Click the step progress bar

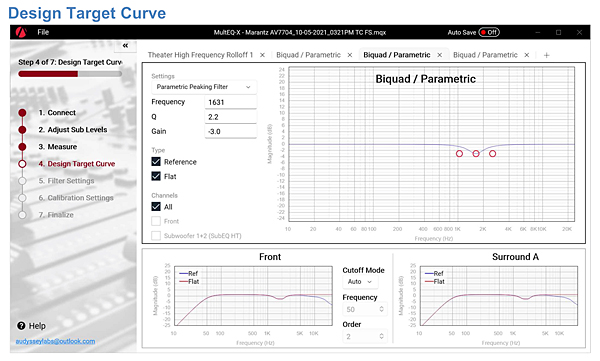click(70, 74)
